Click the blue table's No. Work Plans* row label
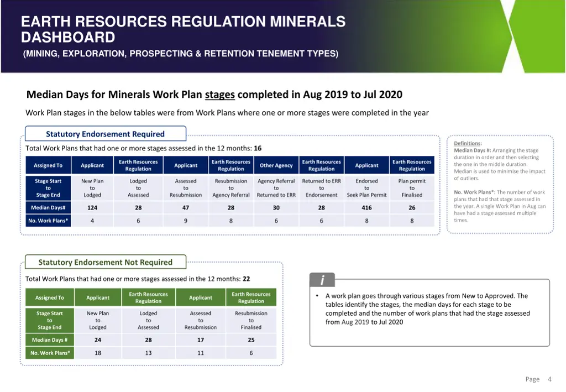Image resolution: width=566 pixels, height=392 pixels. [x=48, y=221]
